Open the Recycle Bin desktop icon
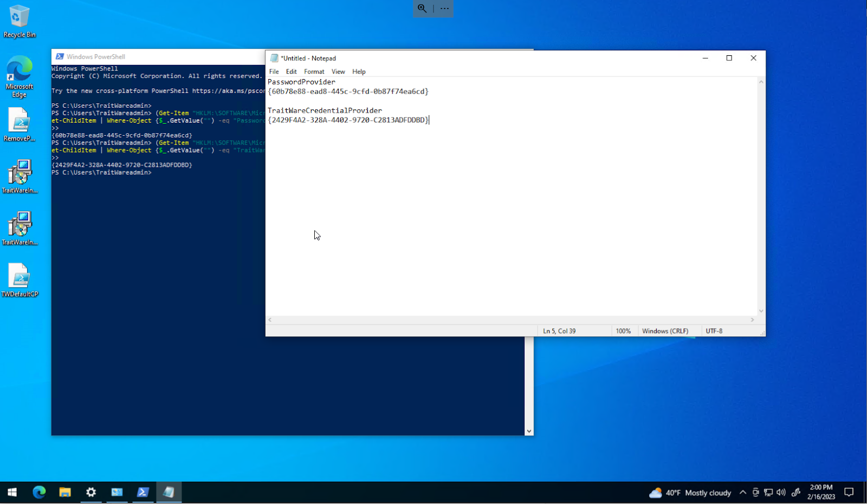 click(19, 22)
